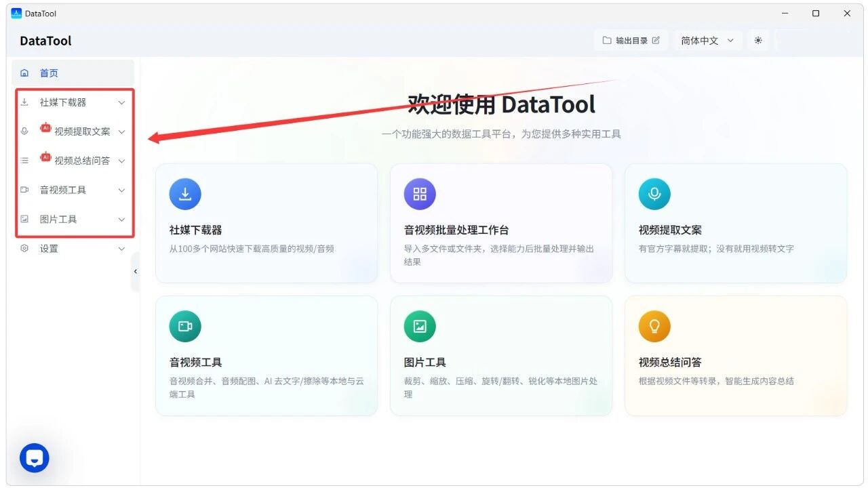Select the 首页 menu label
The height and width of the screenshot is (490, 868).
click(x=49, y=73)
